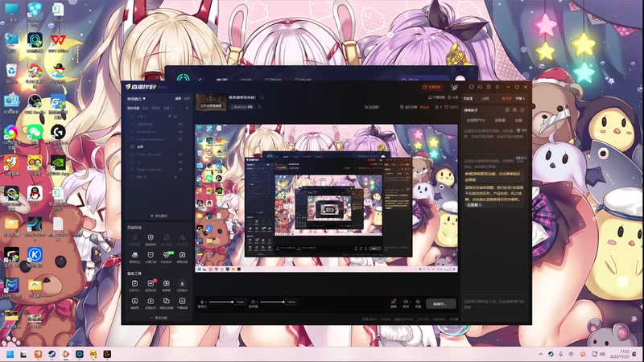Click the speaker icon below the preview
Viewport: 644px width, 362px height.
[x=254, y=302]
